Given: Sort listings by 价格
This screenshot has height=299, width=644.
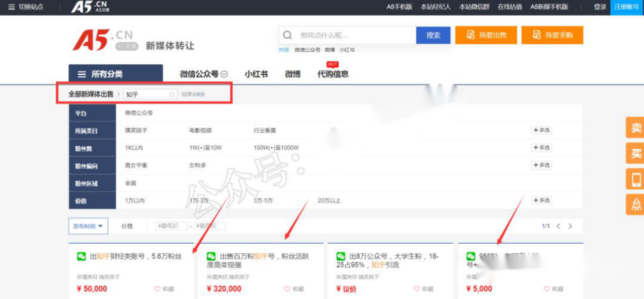Looking at the screenshot, I should click(x=127, y=226).
